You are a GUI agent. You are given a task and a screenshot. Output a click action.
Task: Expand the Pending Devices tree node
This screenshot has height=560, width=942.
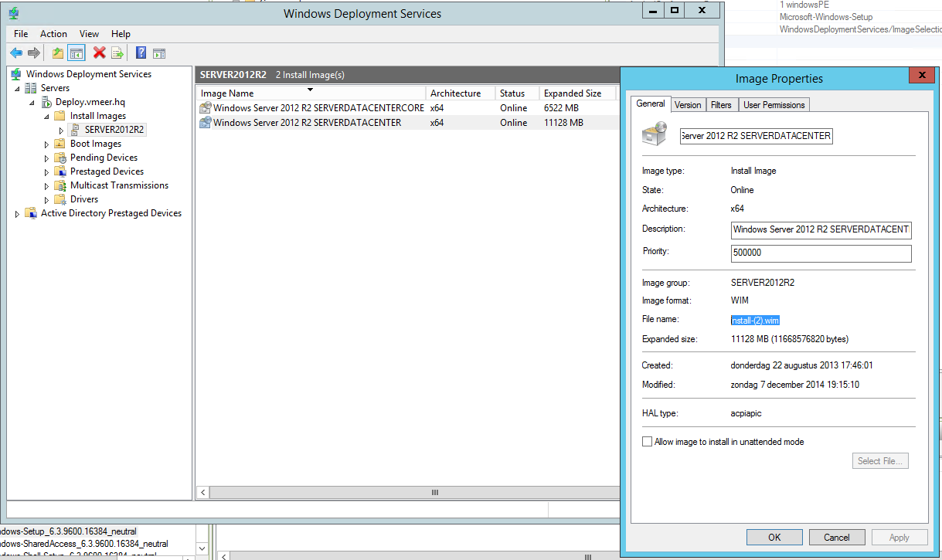pyautogui.click(x=46, y=158)
